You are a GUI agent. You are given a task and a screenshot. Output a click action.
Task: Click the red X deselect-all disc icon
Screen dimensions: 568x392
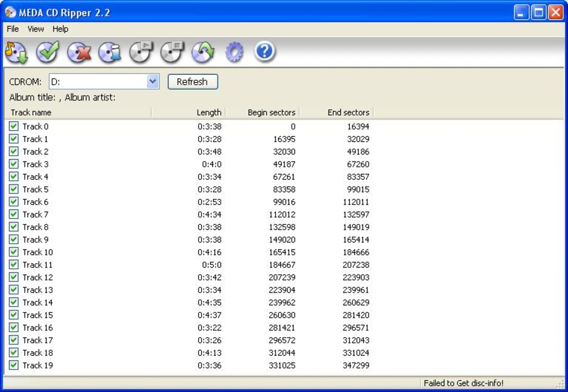(78, 52)
